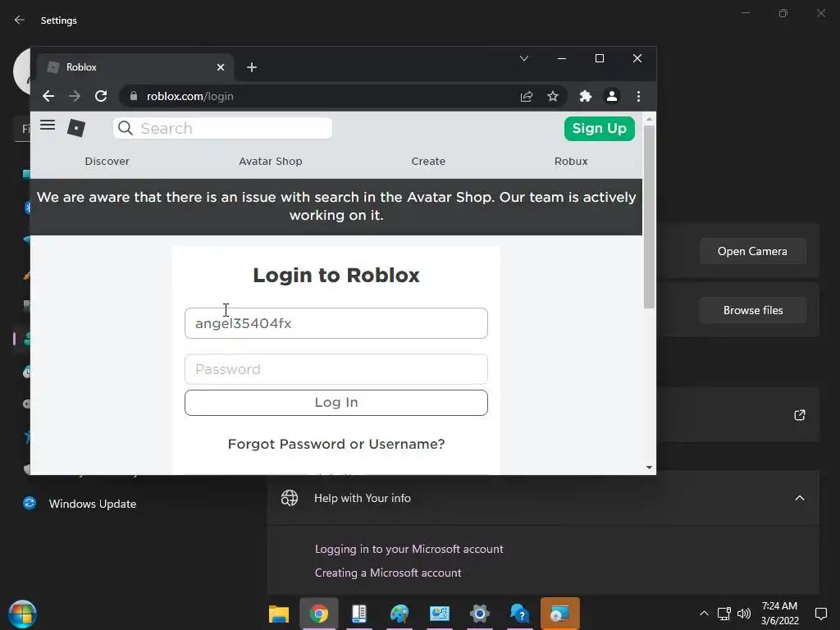Click the Password field

click(336, 369)
